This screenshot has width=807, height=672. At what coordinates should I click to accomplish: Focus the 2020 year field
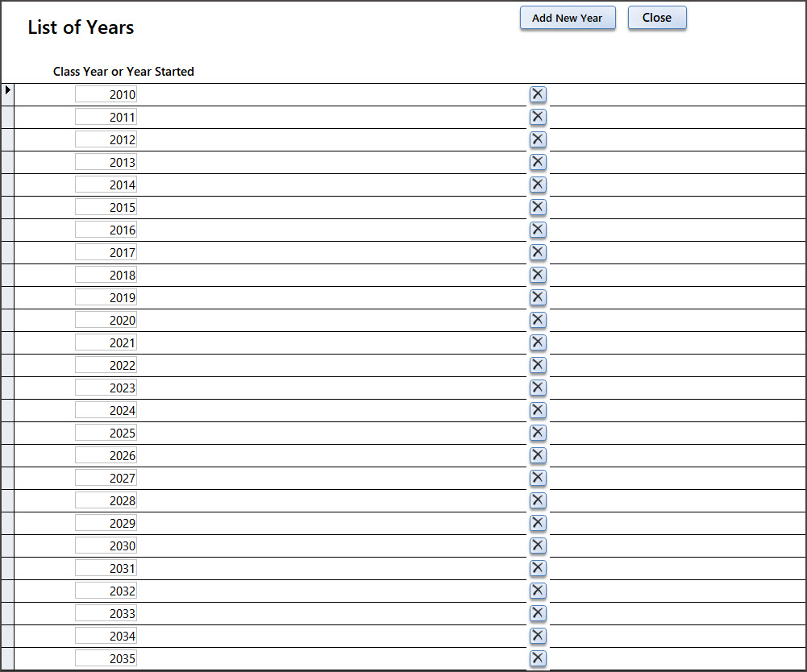coord(106,320)
